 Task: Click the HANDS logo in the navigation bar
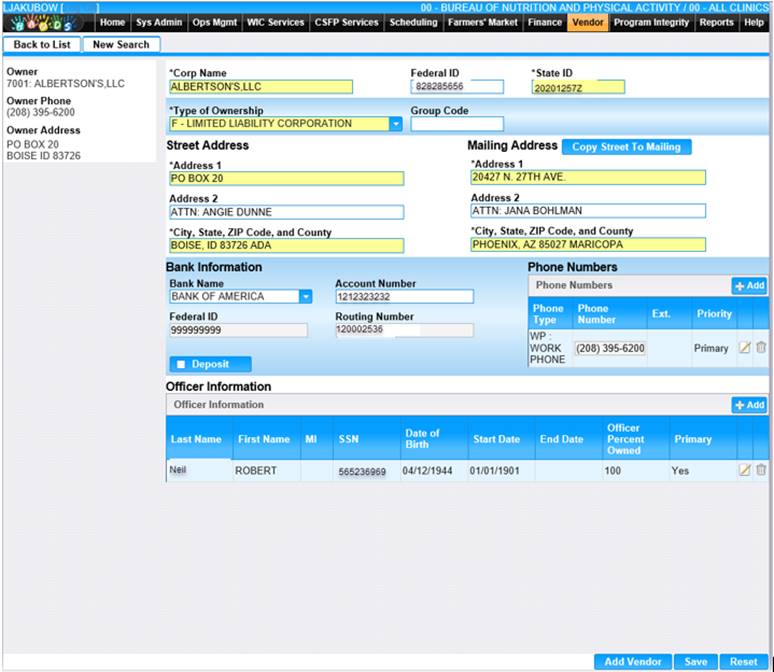43,23
